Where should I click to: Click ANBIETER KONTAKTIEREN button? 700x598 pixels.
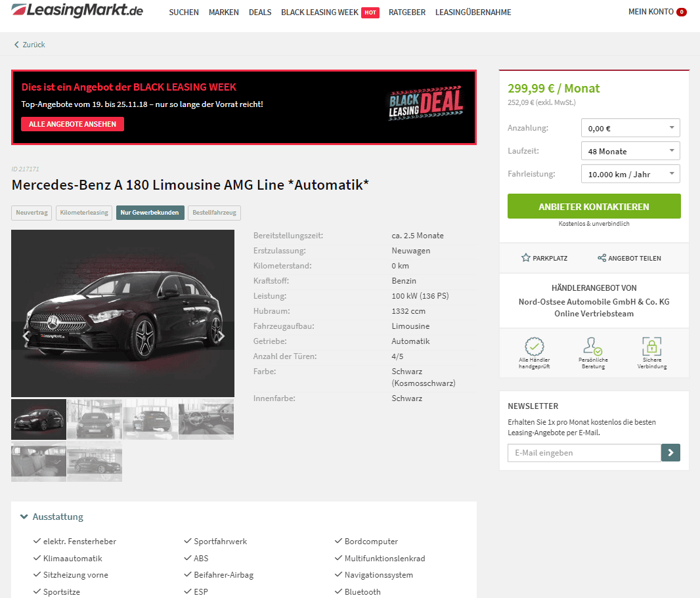pyautogui.click(x=594, y=206)
